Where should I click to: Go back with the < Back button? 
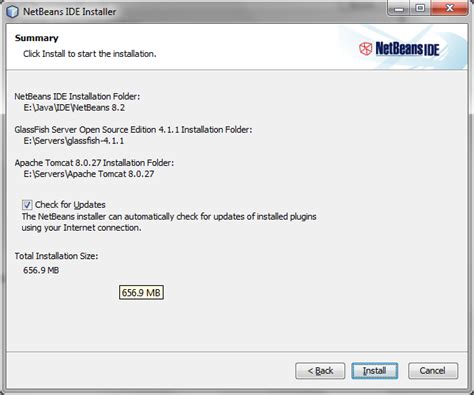[x=320, y=371]
